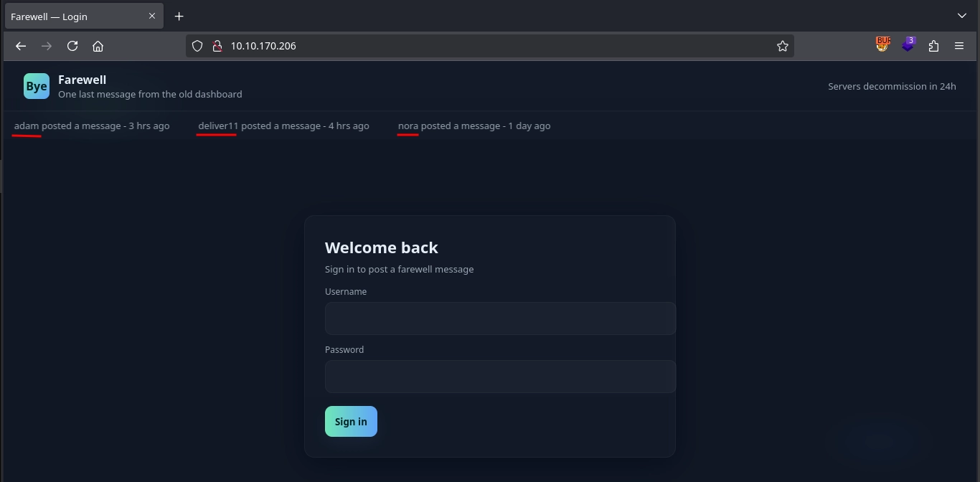Open the extensions puzzle-piece menu
Viewport: 980px width, 482px height.
[933, 46]
